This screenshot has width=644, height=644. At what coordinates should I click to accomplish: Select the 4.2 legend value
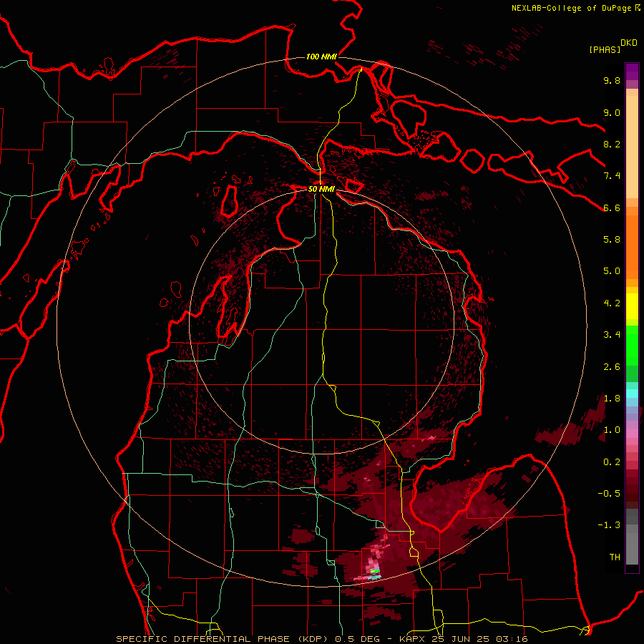612,303
